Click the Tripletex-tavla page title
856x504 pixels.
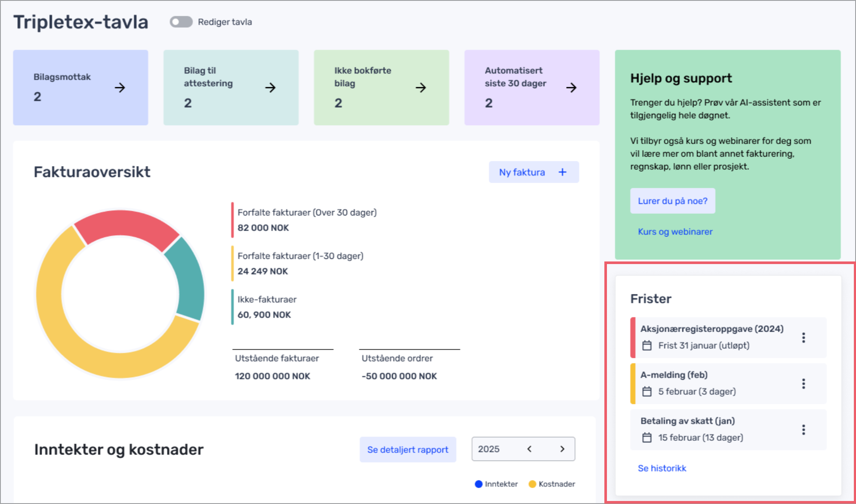pyautogui.click(x=81, y=22)
